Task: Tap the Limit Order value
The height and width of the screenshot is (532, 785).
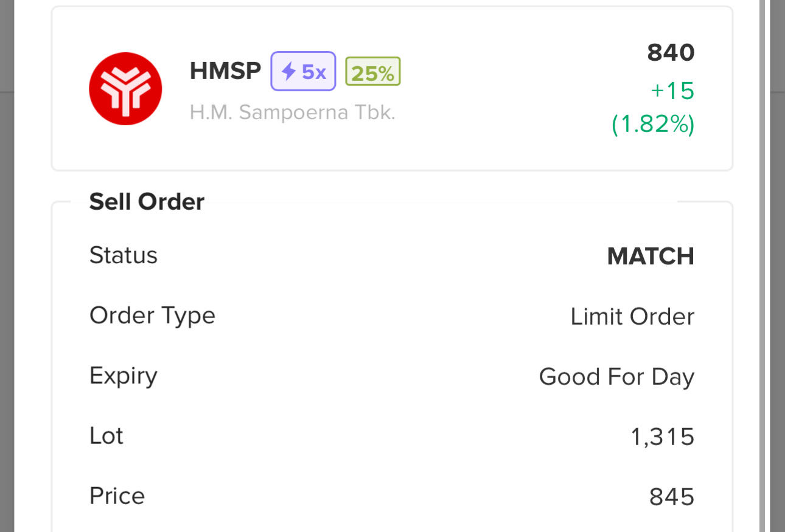Action: [632, 317]
